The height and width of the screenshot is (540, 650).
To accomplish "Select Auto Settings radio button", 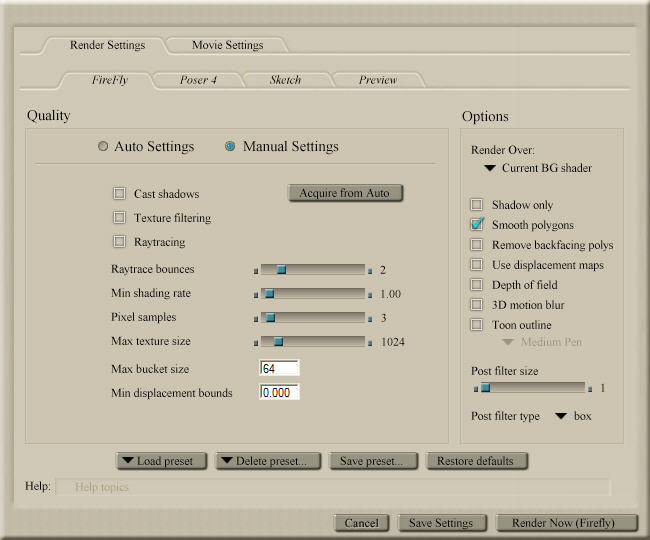I will tap(103, 147).
